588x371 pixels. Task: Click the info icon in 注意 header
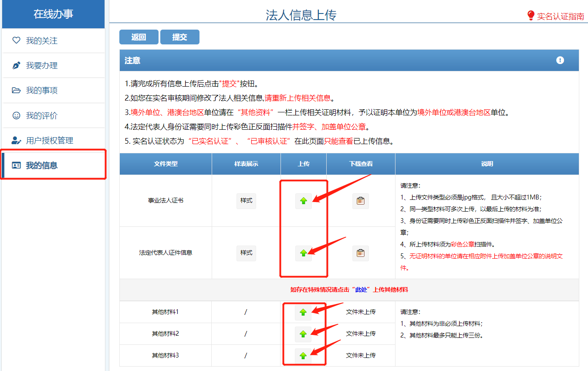click(560, 61)
